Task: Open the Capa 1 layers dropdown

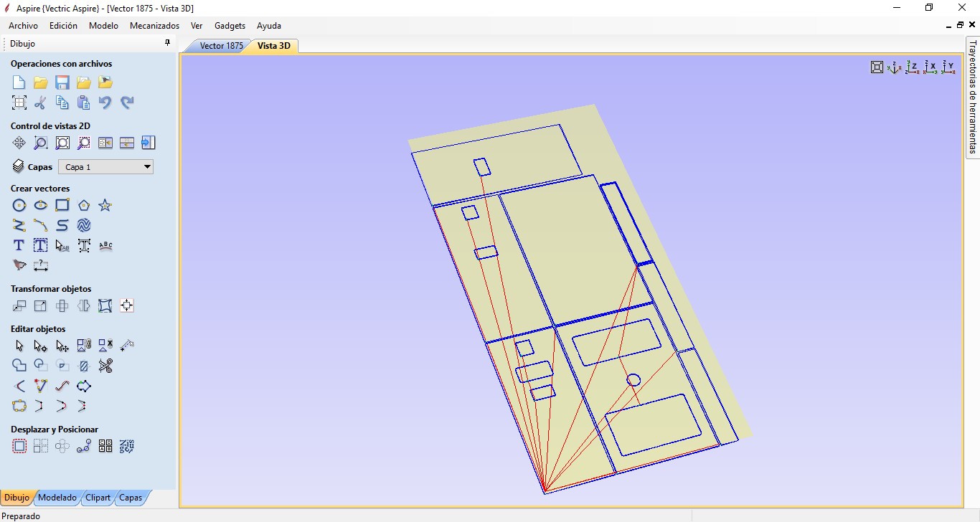Action: (105, 167)
